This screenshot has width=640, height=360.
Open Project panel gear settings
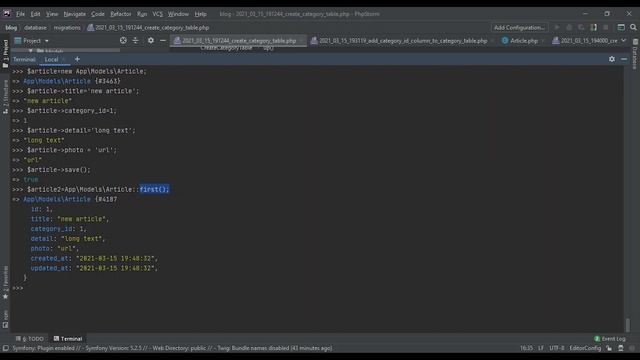(151, 40)
